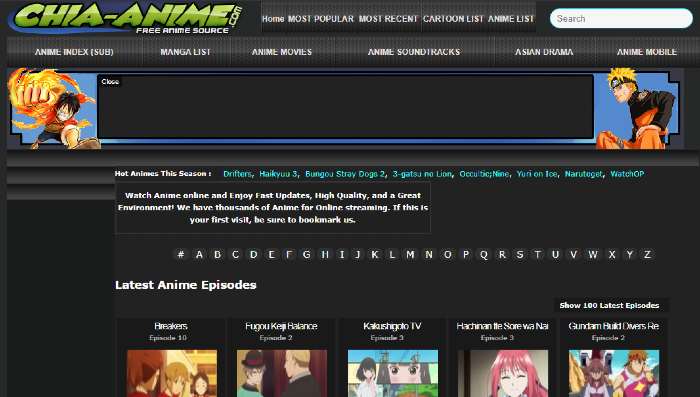Screen dimensions: 700x397
Task: Click the Luffy character banner image
Action: tap(53, 108)
